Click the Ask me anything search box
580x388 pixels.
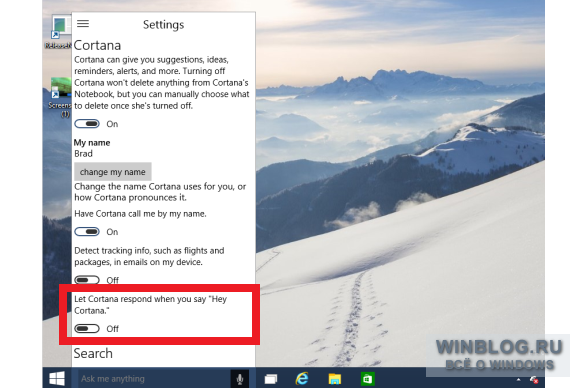click(155, 379)
